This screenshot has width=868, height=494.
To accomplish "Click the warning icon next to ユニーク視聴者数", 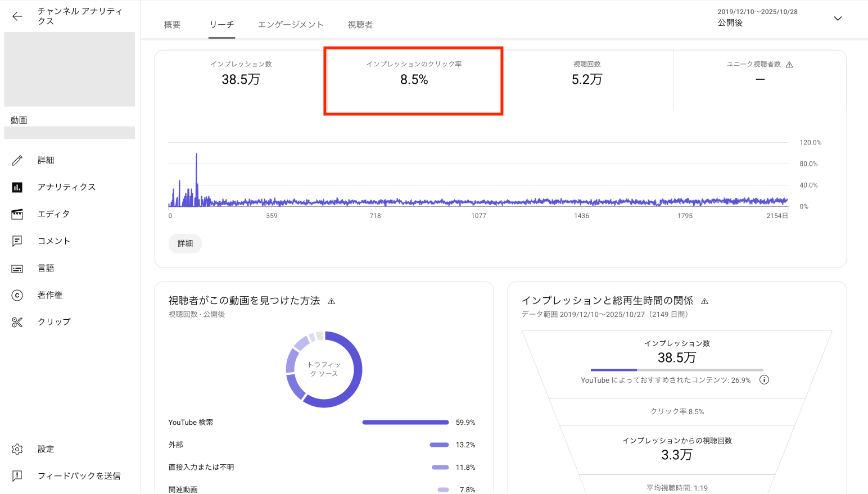I will (789, 65).
